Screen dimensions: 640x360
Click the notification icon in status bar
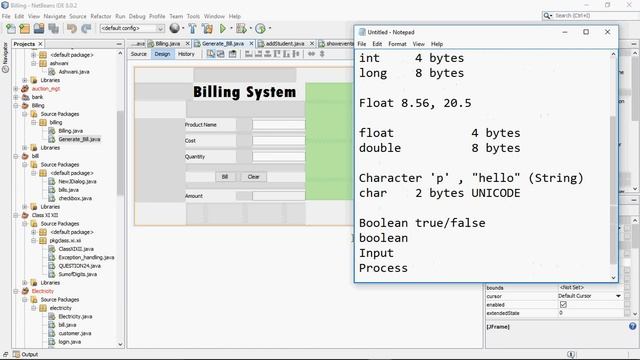571,354
